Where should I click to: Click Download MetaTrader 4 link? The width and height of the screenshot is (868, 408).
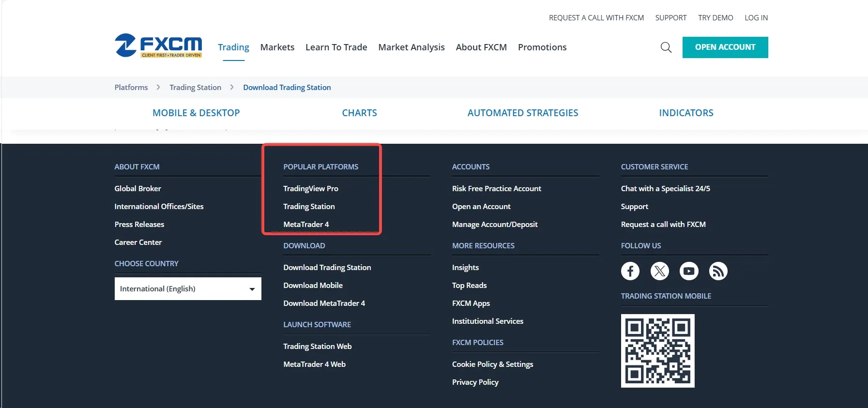324,303
